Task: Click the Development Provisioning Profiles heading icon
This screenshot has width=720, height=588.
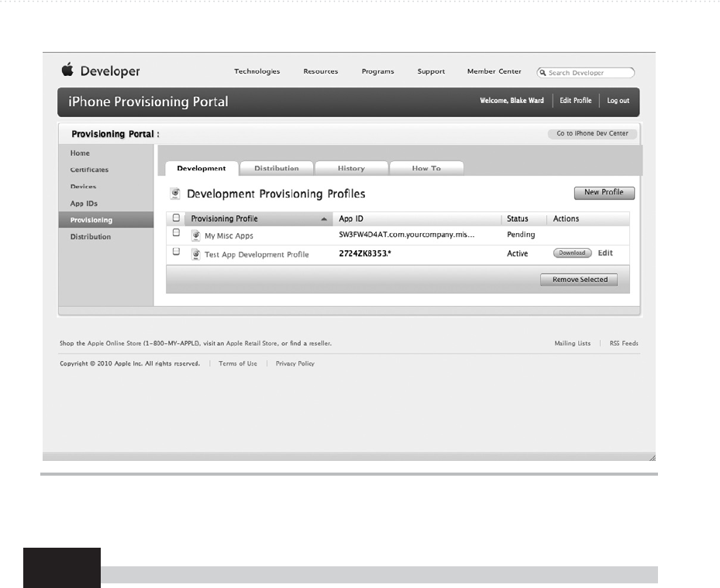Action: pyautogui.click(x=175, y=194)
